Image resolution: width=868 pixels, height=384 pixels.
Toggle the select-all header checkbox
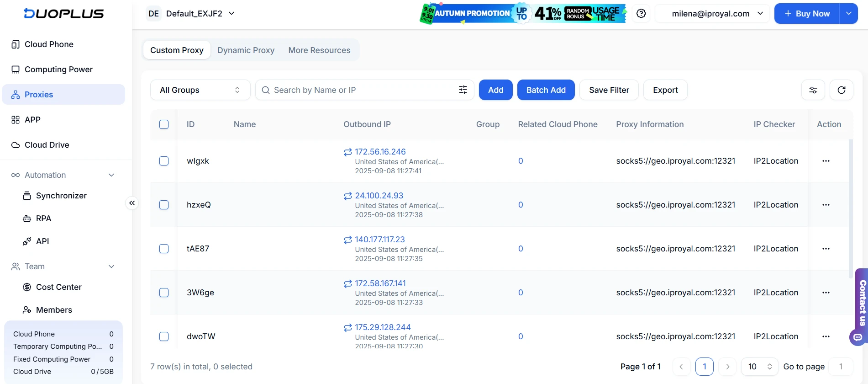[164, 124]
